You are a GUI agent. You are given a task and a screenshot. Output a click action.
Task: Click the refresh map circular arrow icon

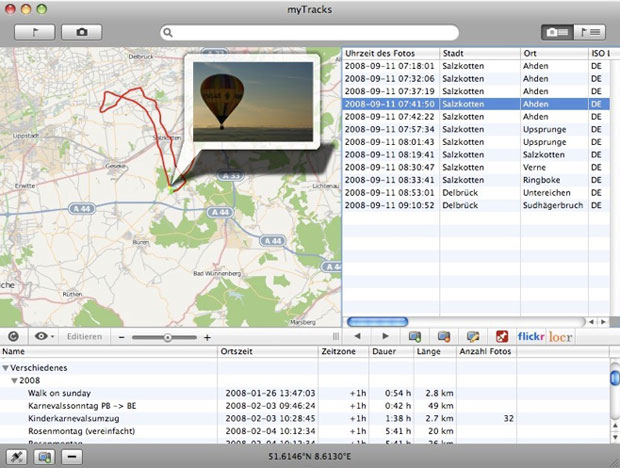pyautogui.click(x=13, y=337)
